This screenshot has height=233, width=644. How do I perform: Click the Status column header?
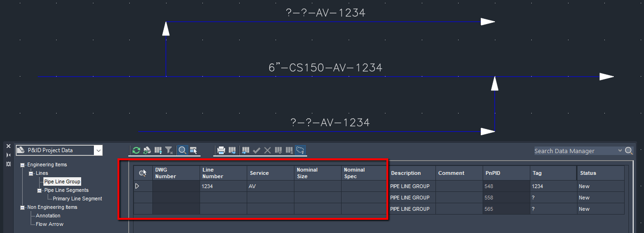point(601,173)
